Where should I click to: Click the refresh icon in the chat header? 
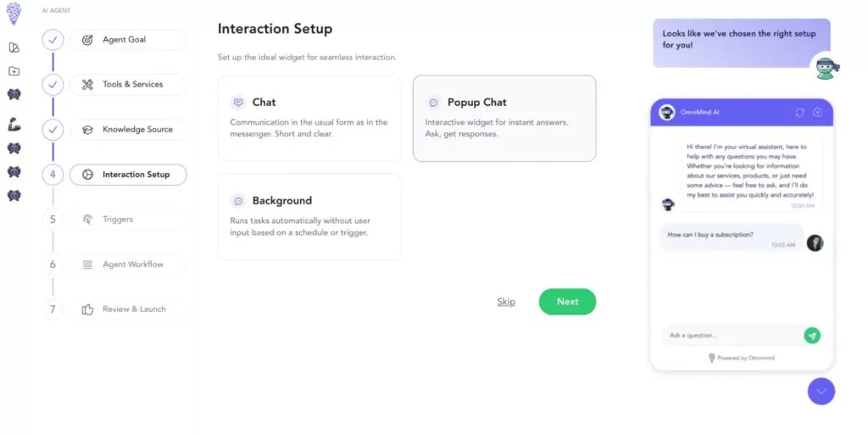pos(798,112)
